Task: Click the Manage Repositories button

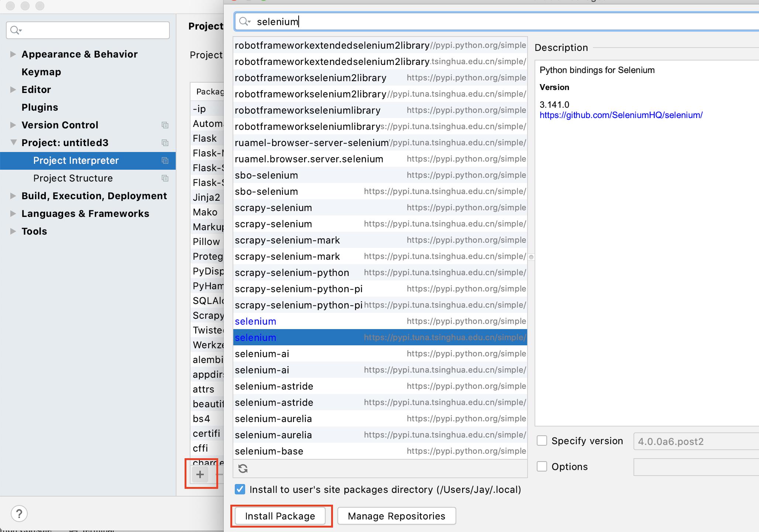Action: click(x=396, y=516)
